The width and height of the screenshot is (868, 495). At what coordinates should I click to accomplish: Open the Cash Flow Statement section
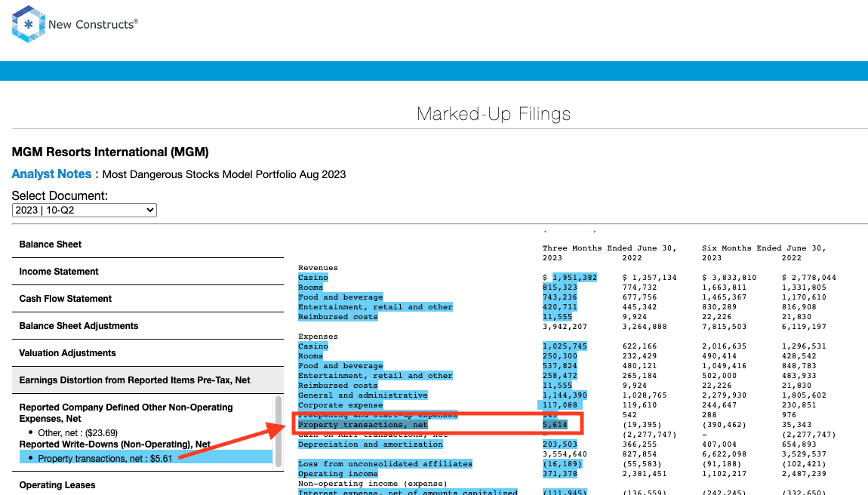(66, 299)
